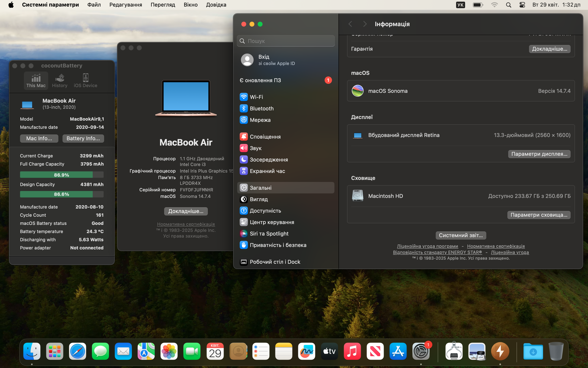
Task: Open Робочий стіл і Dock in sidebar
Action: 286,262
